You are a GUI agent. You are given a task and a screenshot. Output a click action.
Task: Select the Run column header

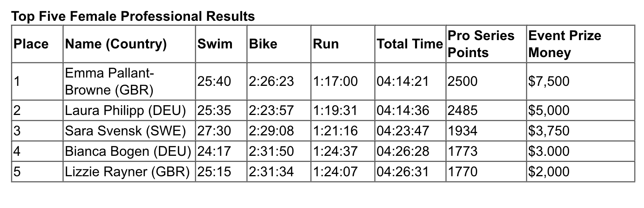coord(343,44)
